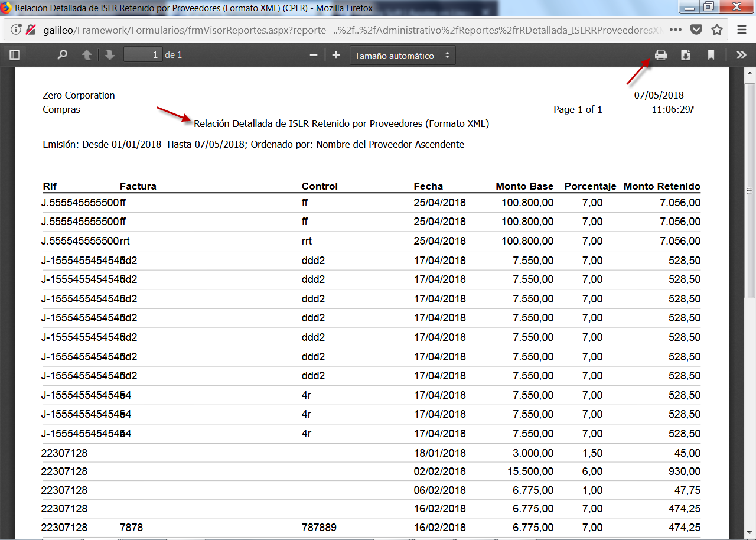Viewport: 756px width, 540px height.
Task: Print the report using the printer icon
Action: click(x=661, y=56)
